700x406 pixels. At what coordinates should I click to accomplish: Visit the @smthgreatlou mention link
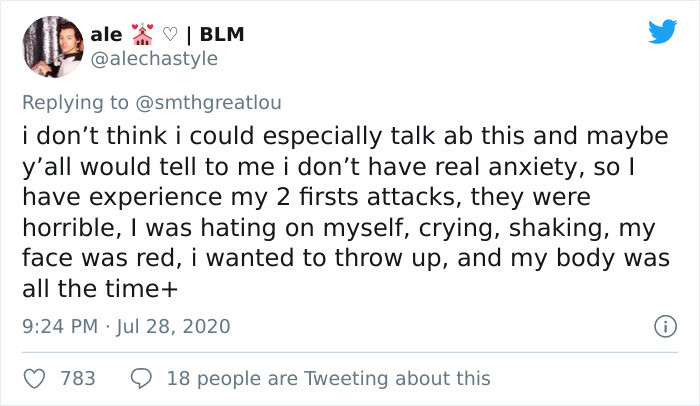(x=208, y=103)
